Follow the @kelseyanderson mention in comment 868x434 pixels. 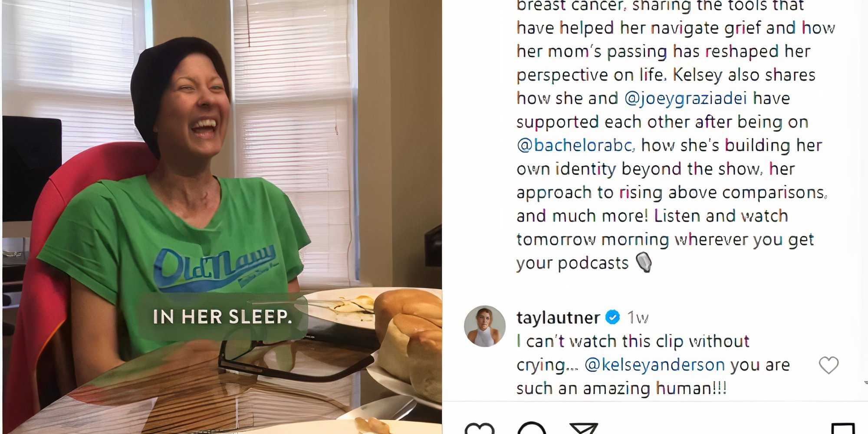click(654, 365)
